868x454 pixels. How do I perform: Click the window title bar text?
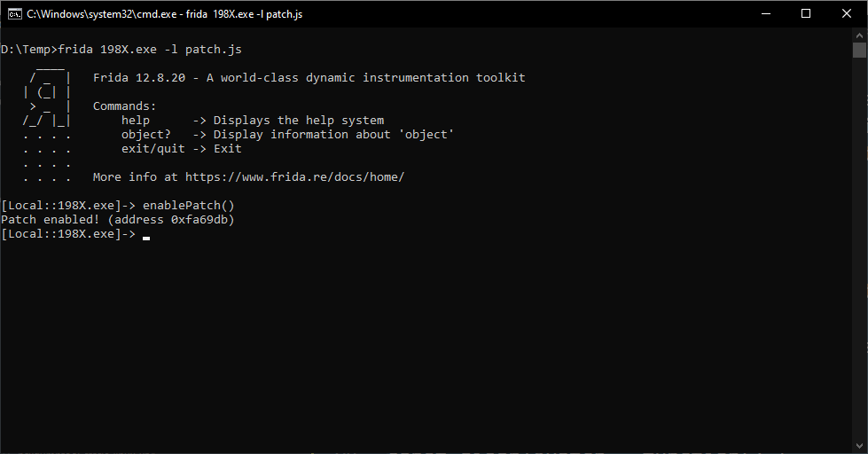point(164,14)
